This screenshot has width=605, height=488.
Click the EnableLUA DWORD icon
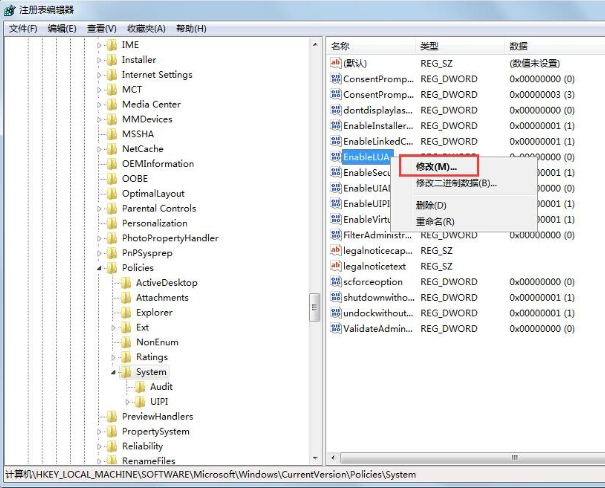pos(336,157)
